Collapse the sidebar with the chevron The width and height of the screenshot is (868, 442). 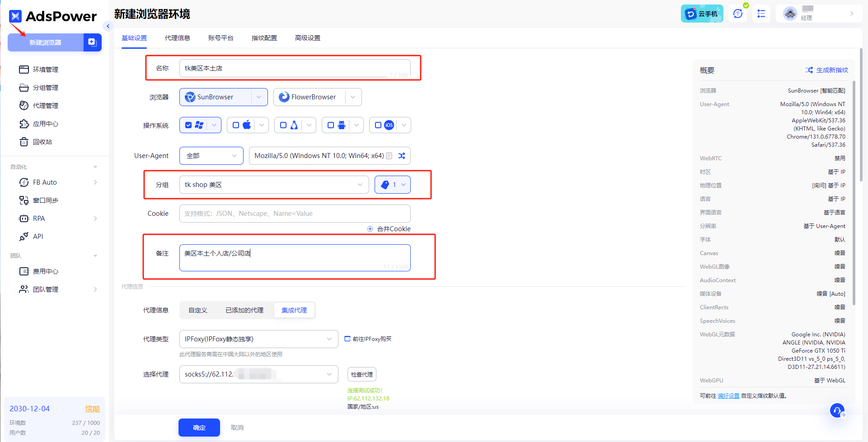[x=108, y=26]
